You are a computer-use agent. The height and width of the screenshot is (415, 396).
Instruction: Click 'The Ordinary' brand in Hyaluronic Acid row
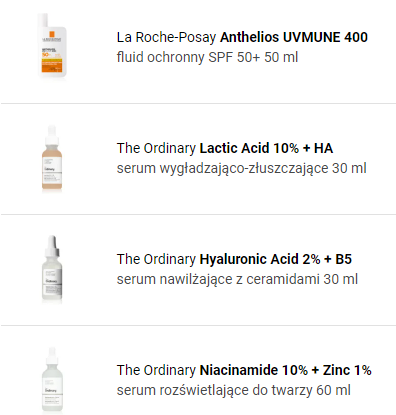pyautogui.click(x=156, y=259)
